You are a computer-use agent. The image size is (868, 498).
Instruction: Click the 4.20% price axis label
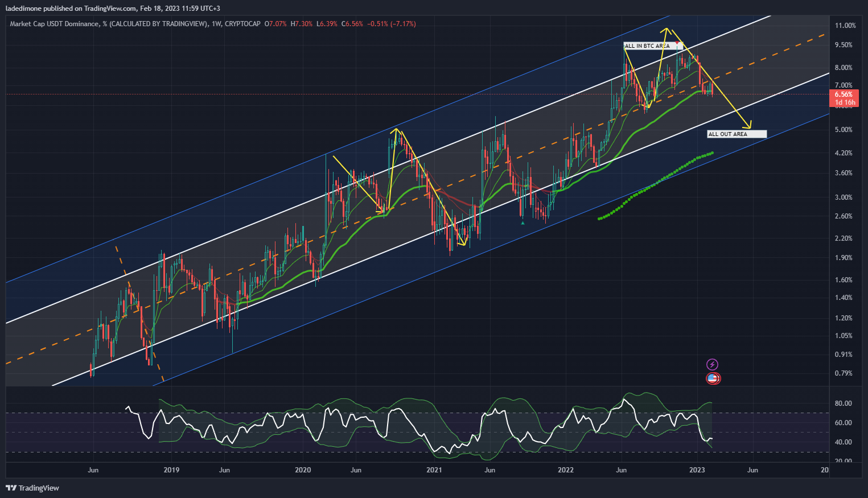coord(844,153)
